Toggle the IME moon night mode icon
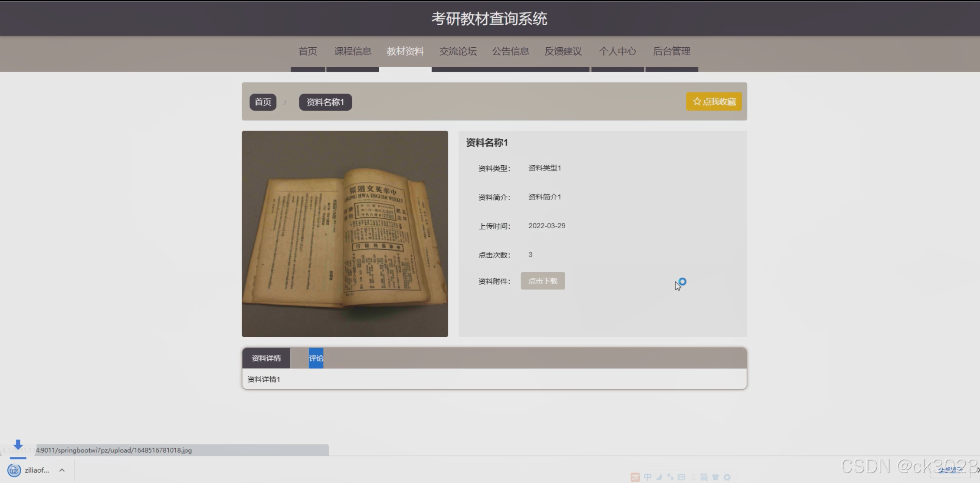Image resolution: width=980 pixels, height=483 pixels. click(x=659, y=477)
